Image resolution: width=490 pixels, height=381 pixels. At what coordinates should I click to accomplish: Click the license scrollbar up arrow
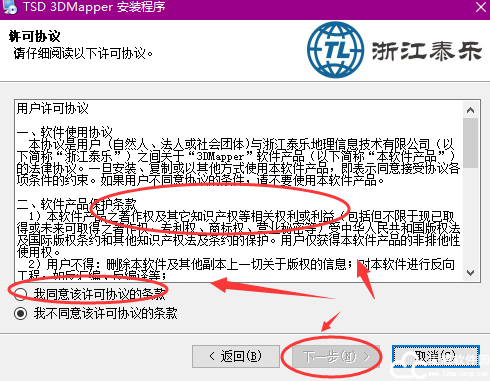click(x=471, y=110)
